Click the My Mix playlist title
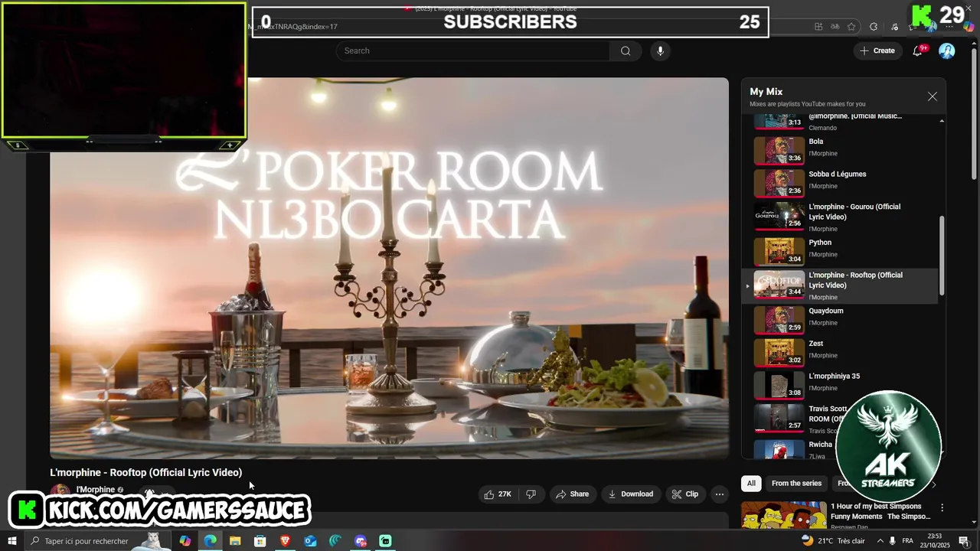The image size is (980, 551). 766,92
